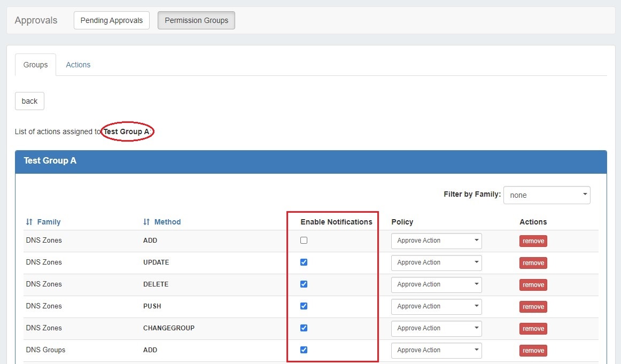Open Policy dropdown for DNS Zones ADD

[x=436, y=241]
